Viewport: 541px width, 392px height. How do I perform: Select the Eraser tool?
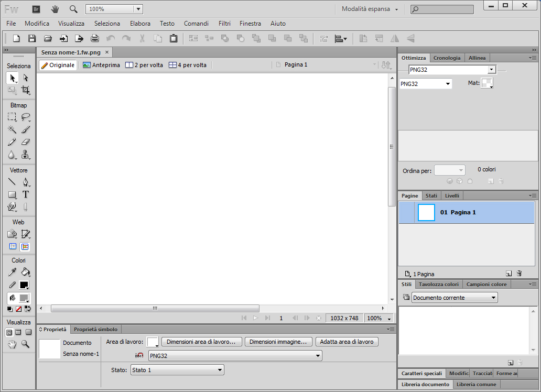click(25, 142)
